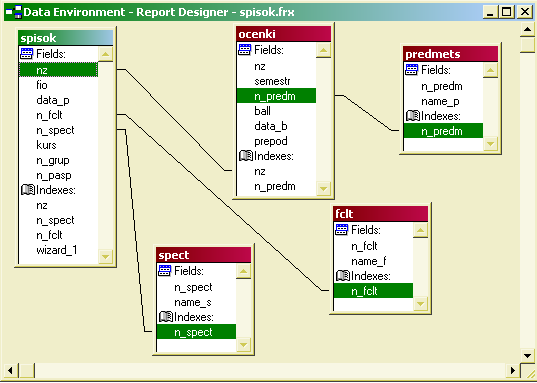Click the Indexes book icon in fclt table
The image size is (537, 383).
tap(343, 275)
